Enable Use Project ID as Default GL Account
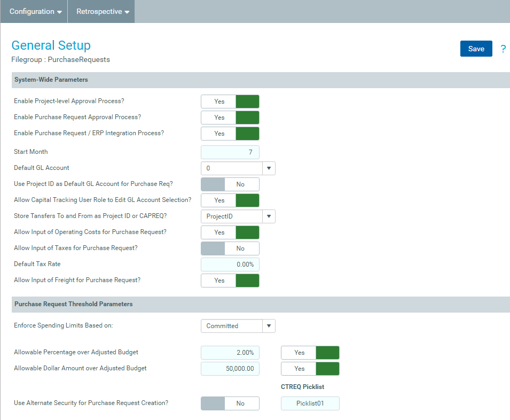This screenshot has width=510, height=420. (x=230, y=184)
